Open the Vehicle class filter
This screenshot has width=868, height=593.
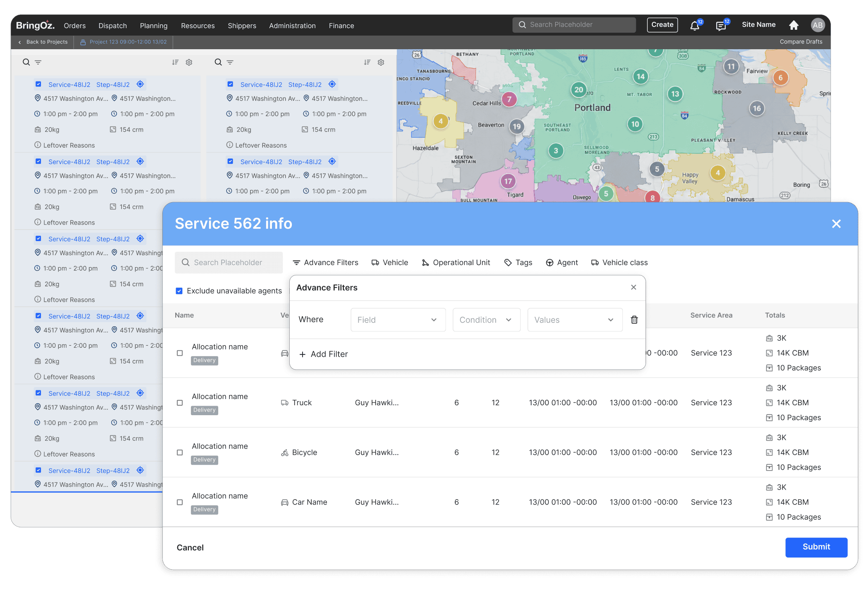pos(619,263)
